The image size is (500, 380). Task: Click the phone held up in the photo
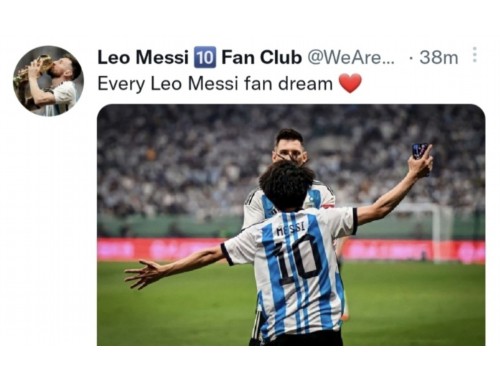420,153
